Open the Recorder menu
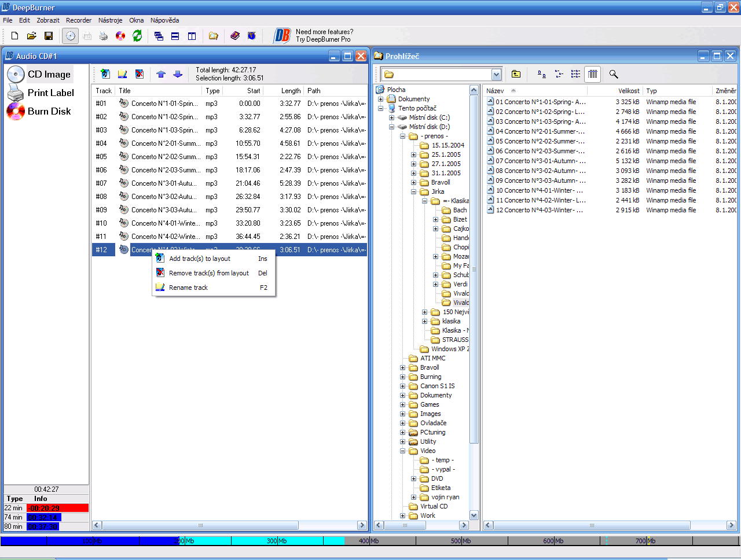The width and height of the screenshot is (741, 560). coord(79,20)
